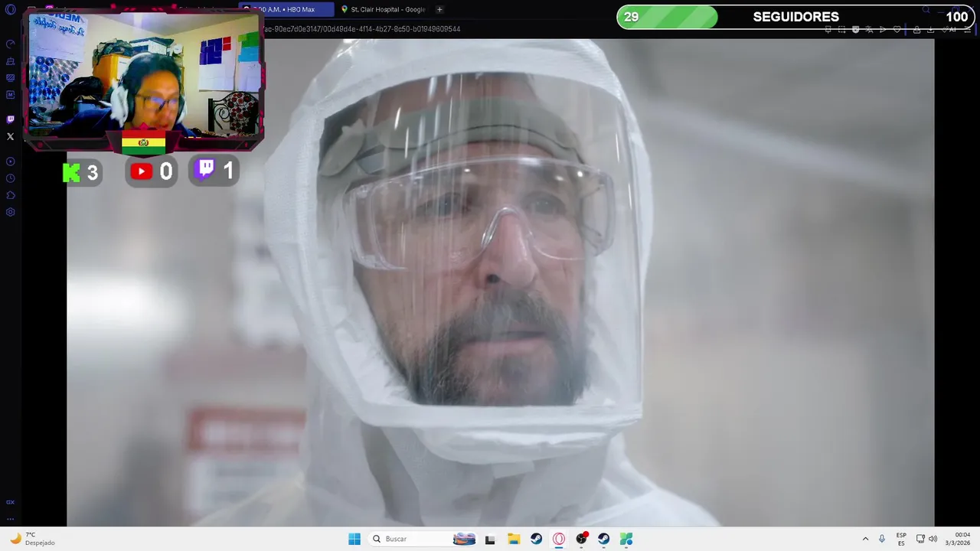Screen dimensions: 980x551
Task: Open Task View from the taskbar
Action: (490, 539)
